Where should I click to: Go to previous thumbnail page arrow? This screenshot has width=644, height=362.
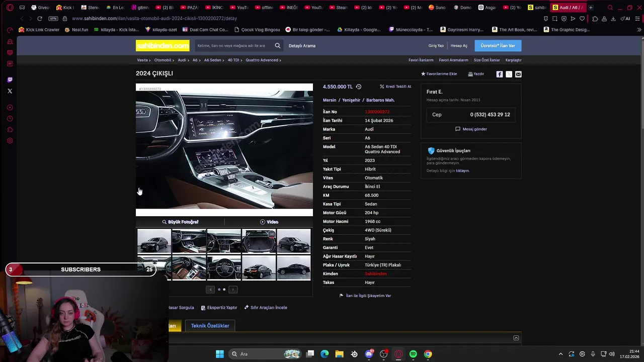point(210,290)
